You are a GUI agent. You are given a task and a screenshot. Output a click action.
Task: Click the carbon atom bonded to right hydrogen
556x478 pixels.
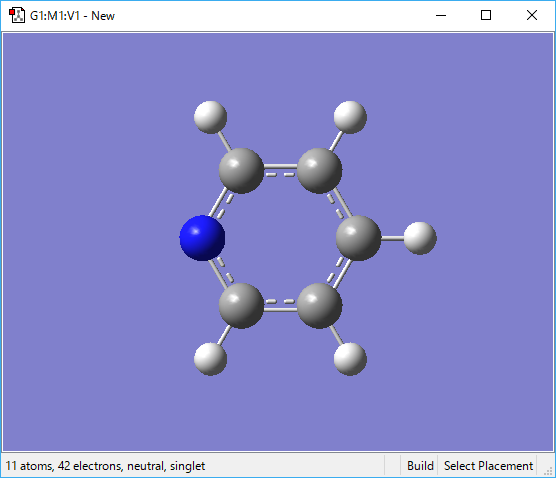click(358, 238)
